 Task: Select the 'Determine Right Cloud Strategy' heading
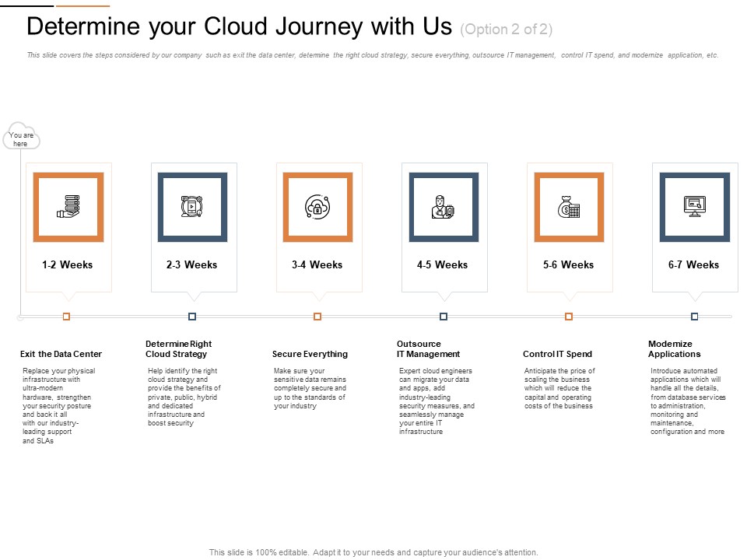pyautogui.click(x=179, y=349)
